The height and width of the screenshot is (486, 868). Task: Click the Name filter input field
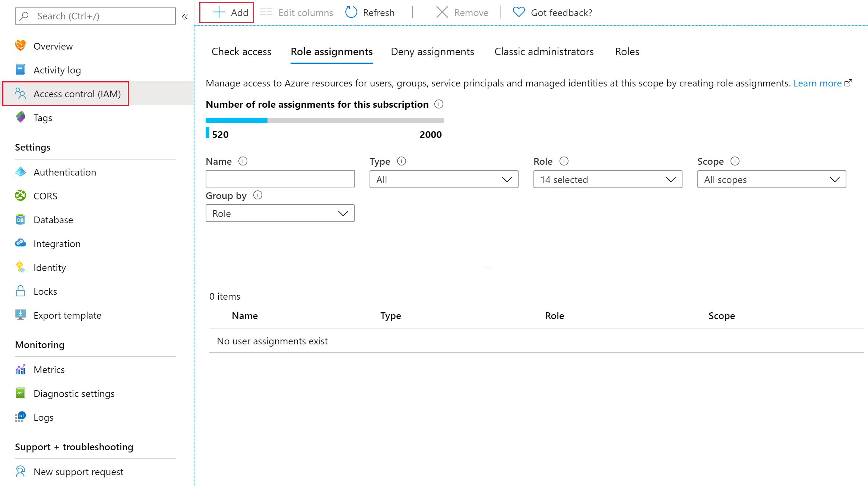click(280, 179)
